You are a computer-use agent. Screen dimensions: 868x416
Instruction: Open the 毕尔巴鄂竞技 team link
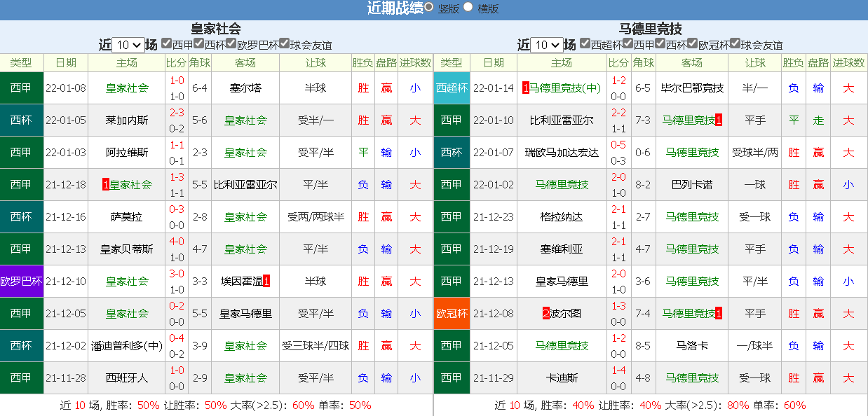(x=691, y=88)
